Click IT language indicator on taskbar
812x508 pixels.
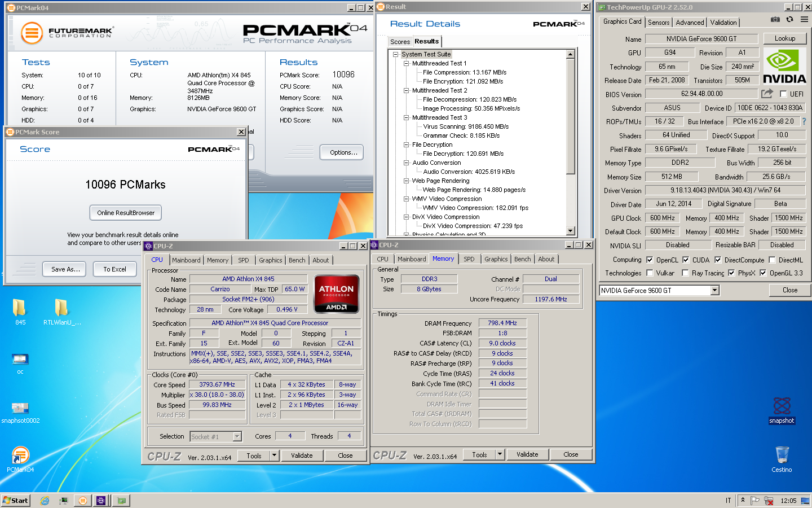point(729,501)
